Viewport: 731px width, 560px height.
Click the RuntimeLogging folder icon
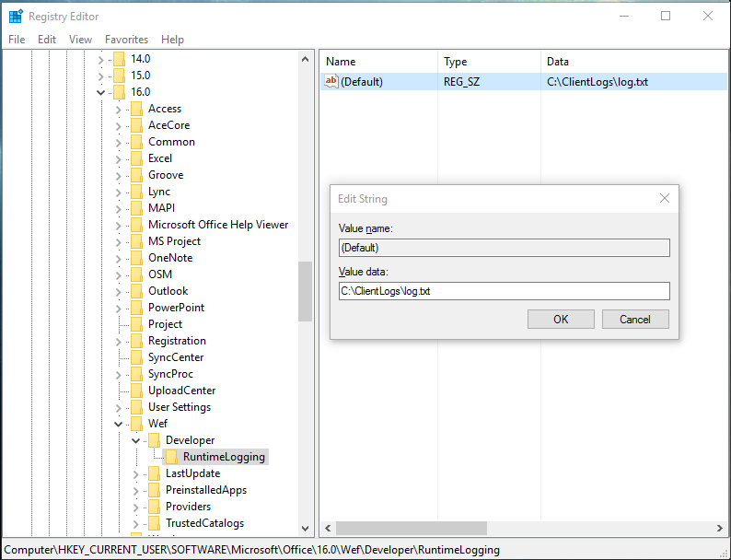[x=171, y=457]
